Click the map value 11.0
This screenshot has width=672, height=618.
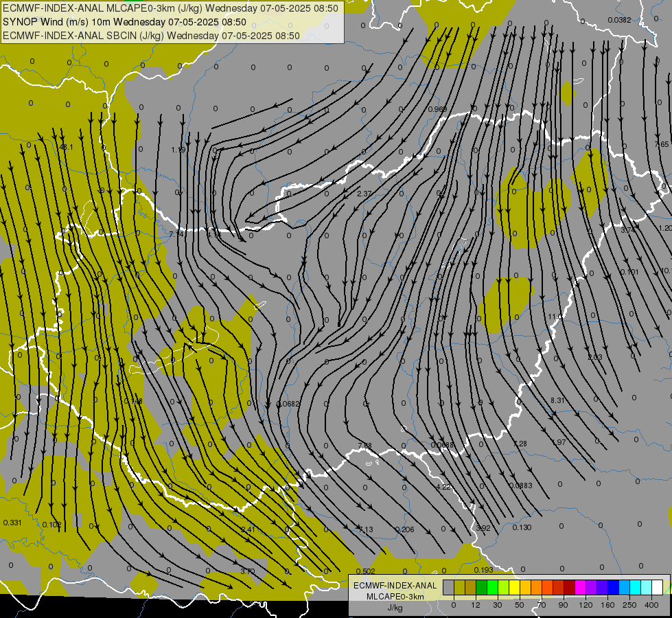pyautogui.click(x=555, y=317)
